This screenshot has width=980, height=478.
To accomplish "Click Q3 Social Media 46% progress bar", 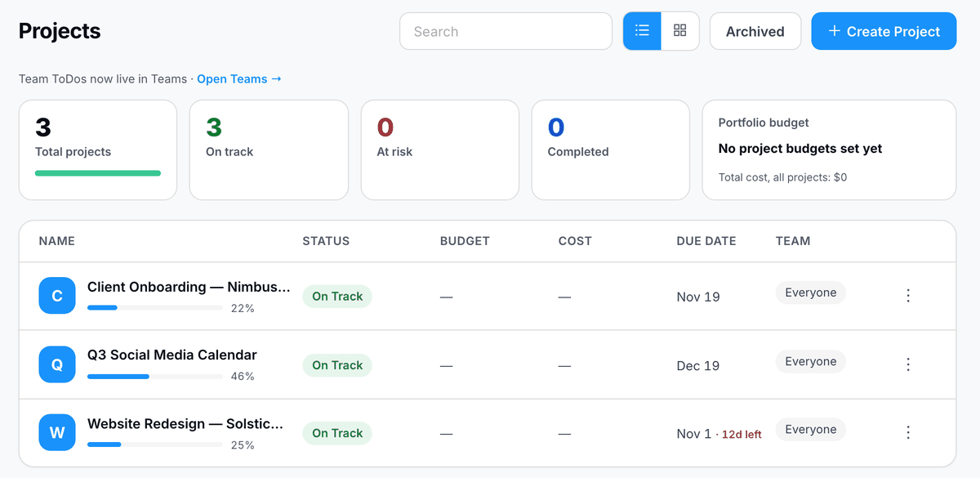I will [x=155, y=377].
